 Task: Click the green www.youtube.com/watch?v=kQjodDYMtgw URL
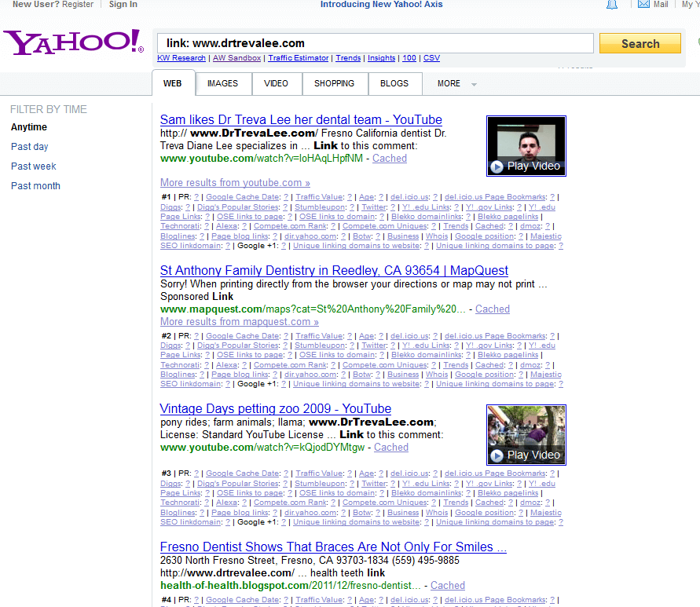(x=262, y=448)
